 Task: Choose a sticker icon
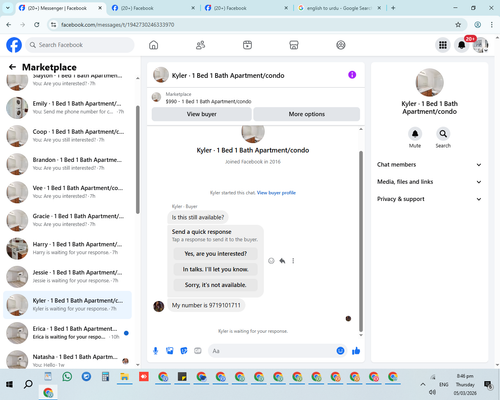[184, 351]
